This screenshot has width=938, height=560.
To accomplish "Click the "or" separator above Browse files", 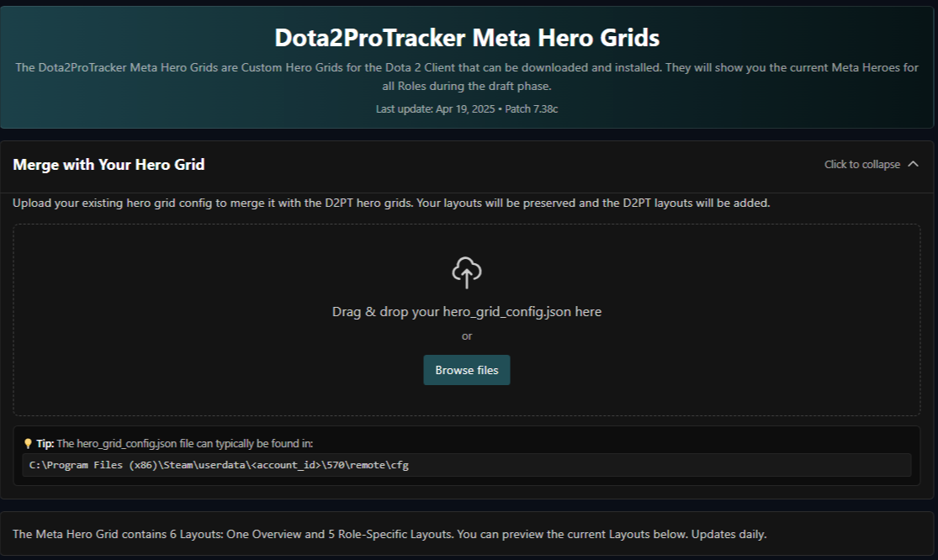I will pos(467,336).
